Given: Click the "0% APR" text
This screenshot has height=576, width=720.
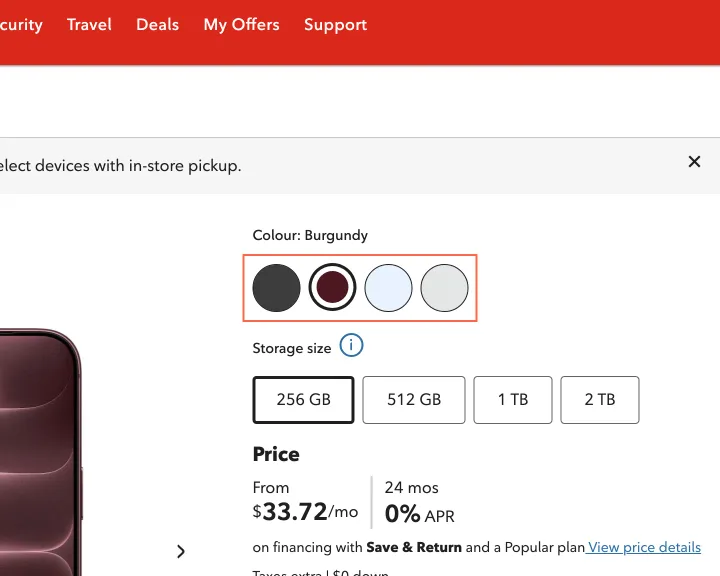Looking at the screenshot, I should click(x=420, y=514).
